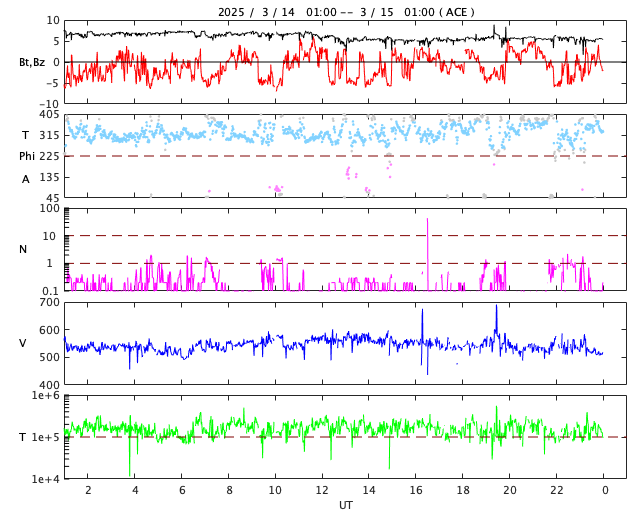Click the 'T' label beside the 1e+5 tick
640x512 pixels.
coord(23,437)
